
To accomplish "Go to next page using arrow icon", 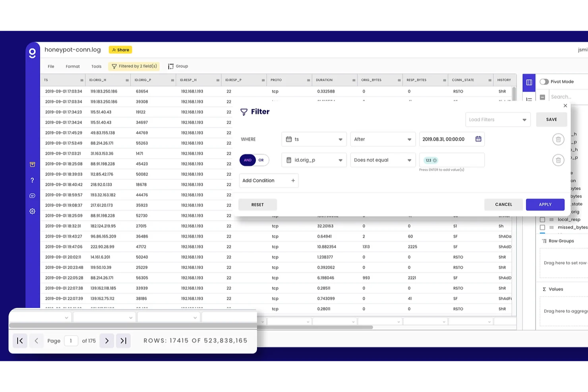I will (106, 340).
